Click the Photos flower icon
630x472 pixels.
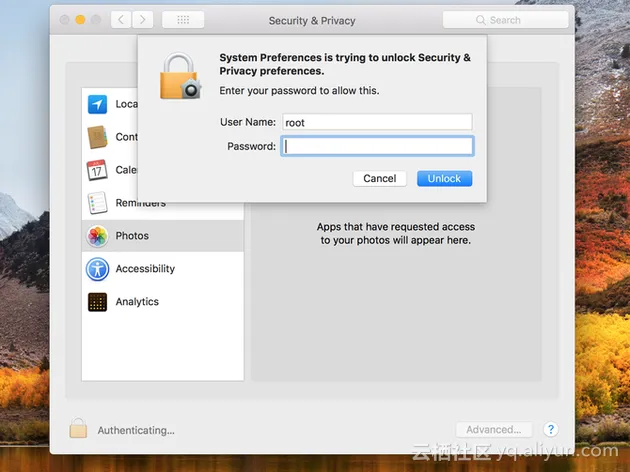point(97,236)
